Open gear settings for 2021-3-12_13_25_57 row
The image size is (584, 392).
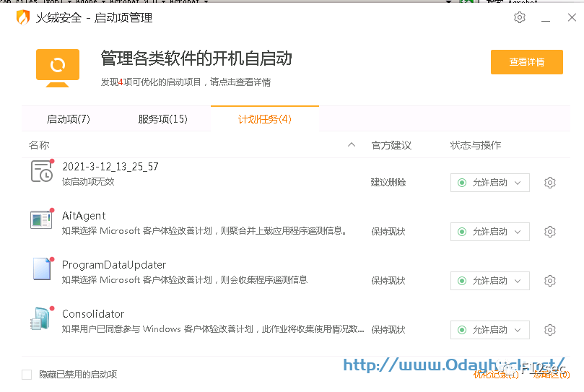pyautogui.click(x=550, y=183)
